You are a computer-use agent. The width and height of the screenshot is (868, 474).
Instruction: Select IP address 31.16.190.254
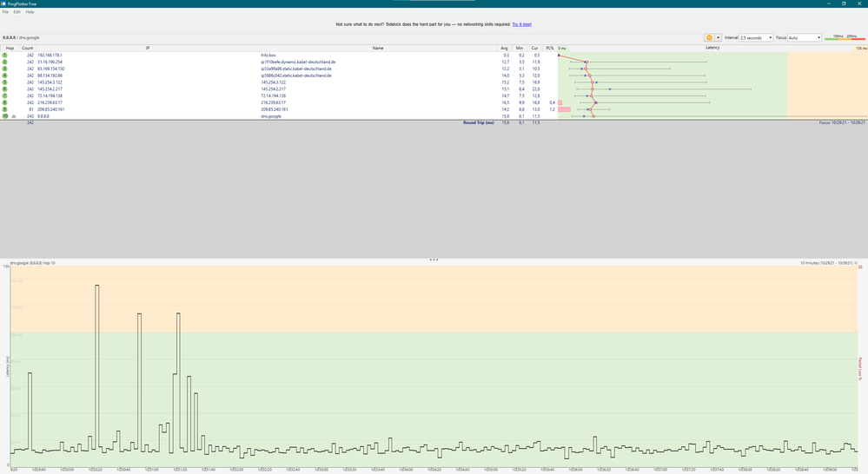pyautogui.click(x=50, y=62)
